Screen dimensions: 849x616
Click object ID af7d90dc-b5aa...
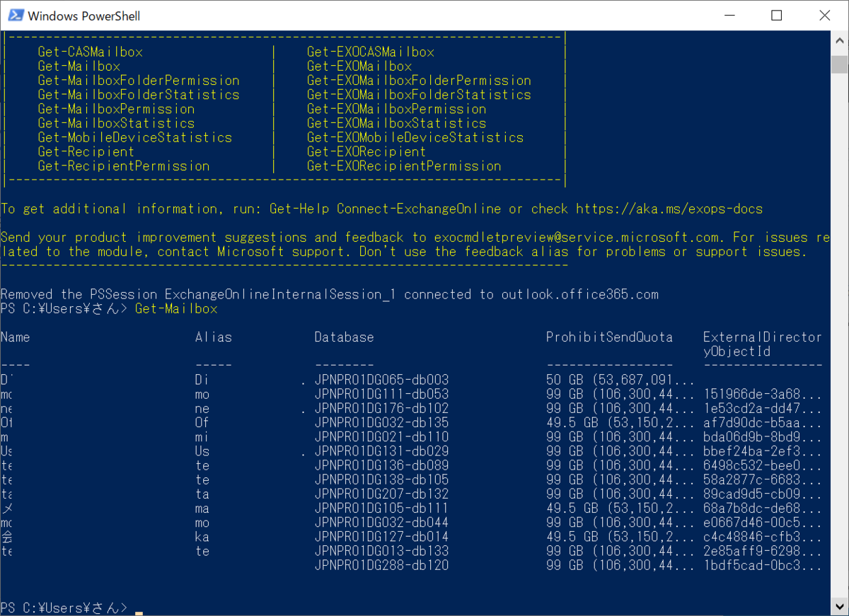(763, 423)
